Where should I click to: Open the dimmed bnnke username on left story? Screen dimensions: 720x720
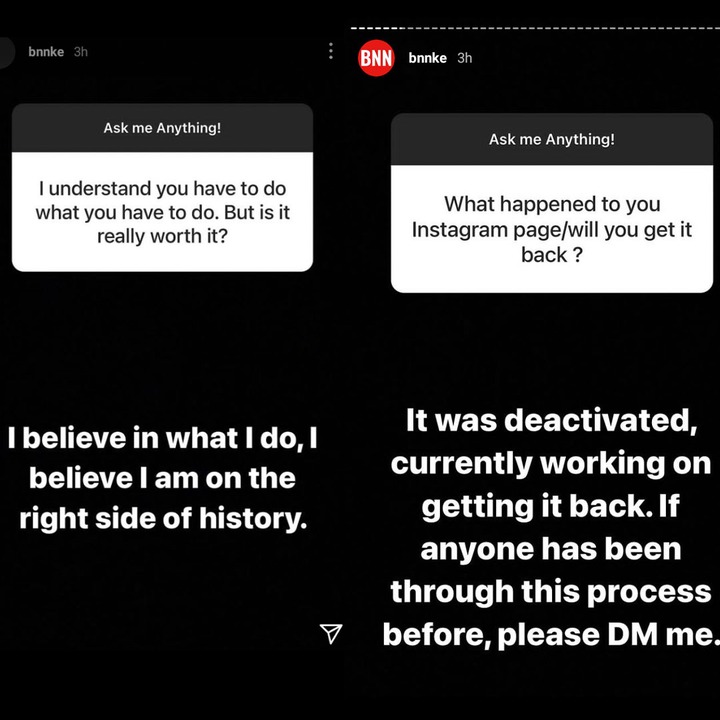[46, 52]
